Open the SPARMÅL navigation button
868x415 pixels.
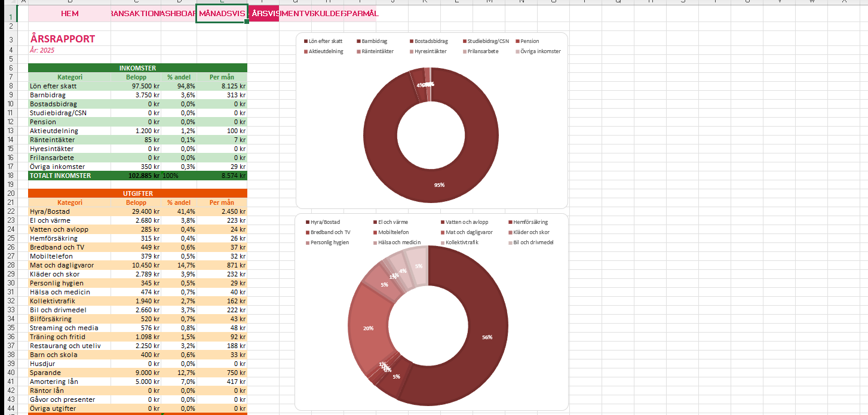361,13
